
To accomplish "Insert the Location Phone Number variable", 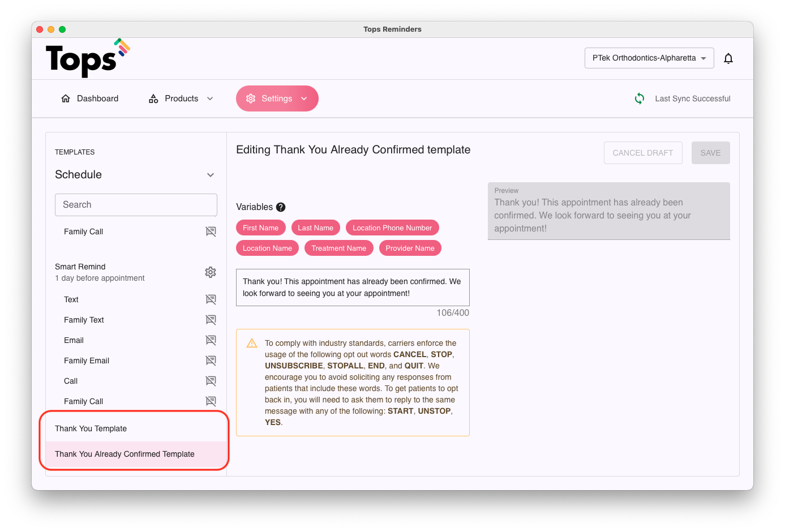I will [392, 228].
